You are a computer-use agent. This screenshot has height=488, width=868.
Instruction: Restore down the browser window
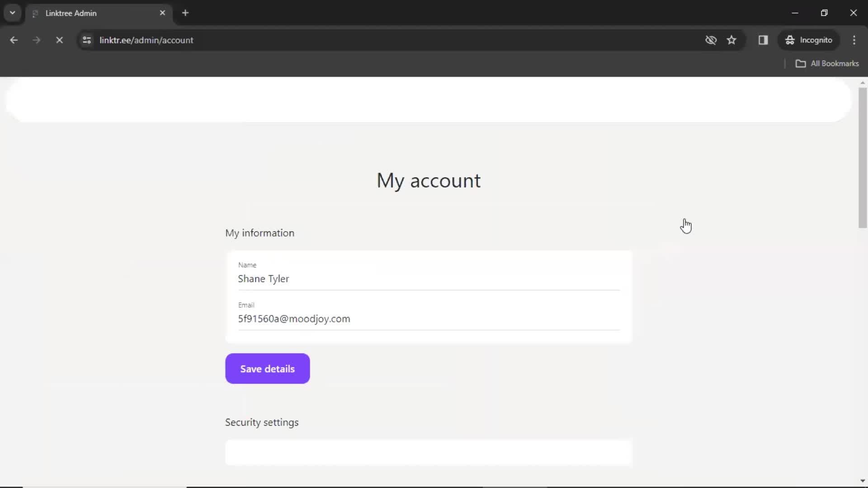[824, 13]
